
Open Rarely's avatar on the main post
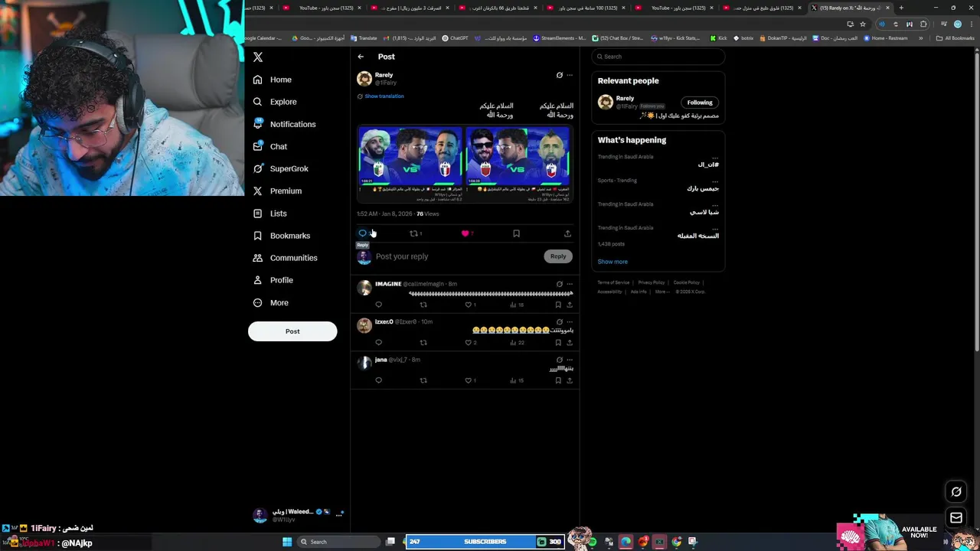pos(364,79)
